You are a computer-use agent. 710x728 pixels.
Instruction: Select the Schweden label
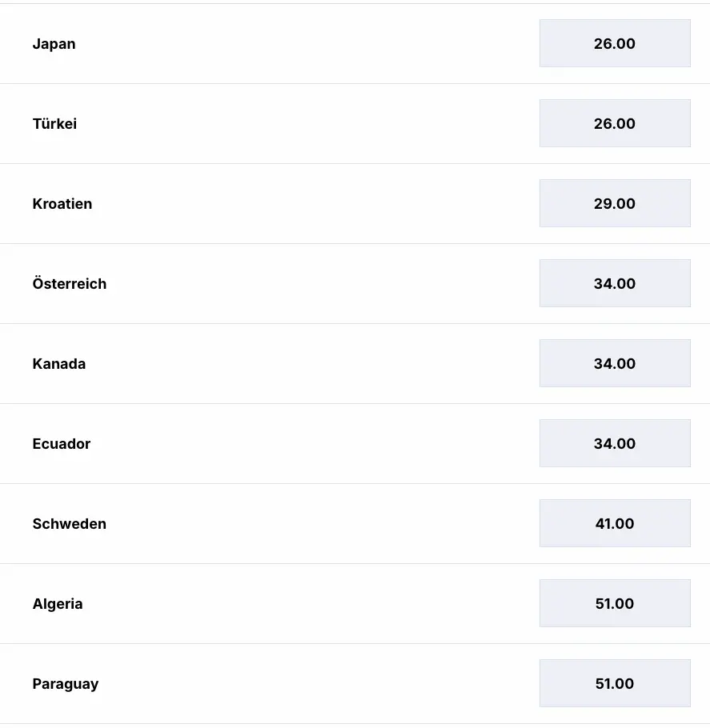click(69, 524)
